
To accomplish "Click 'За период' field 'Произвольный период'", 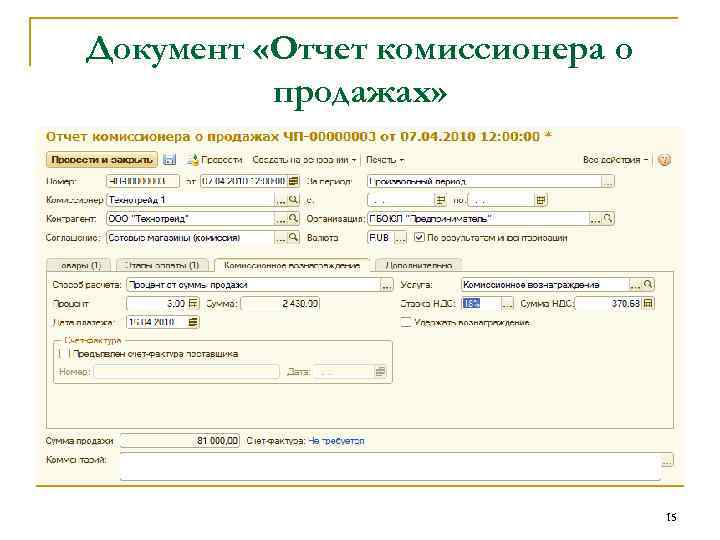I will [484, 181].
